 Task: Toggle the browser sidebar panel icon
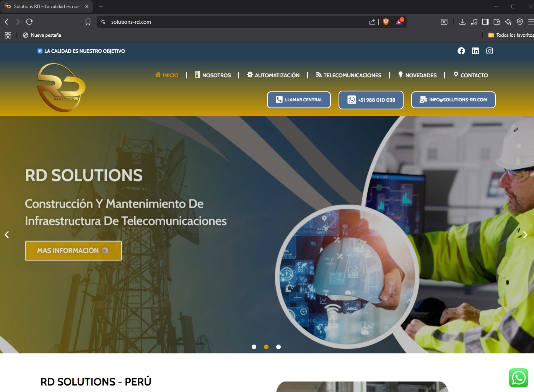tap(485, 22)
